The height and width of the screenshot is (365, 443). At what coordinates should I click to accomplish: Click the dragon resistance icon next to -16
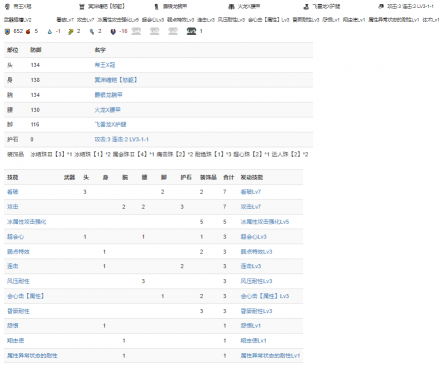point(113,31)
